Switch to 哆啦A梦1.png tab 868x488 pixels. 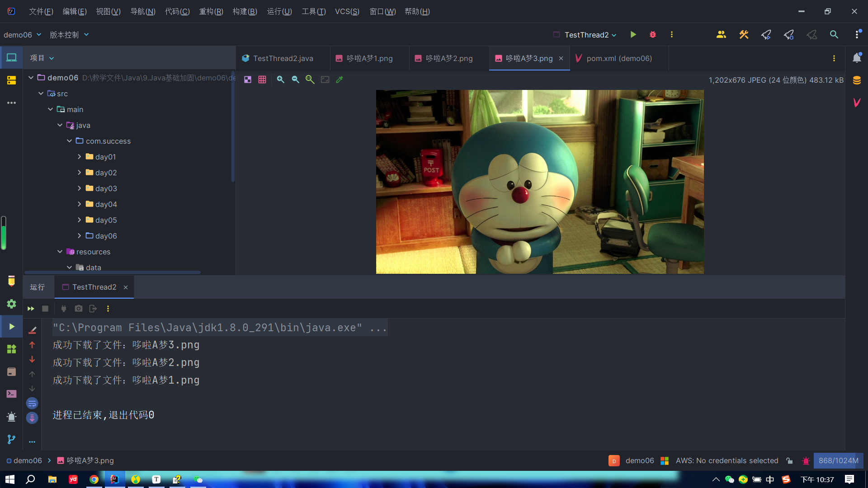tap(369, 58)
